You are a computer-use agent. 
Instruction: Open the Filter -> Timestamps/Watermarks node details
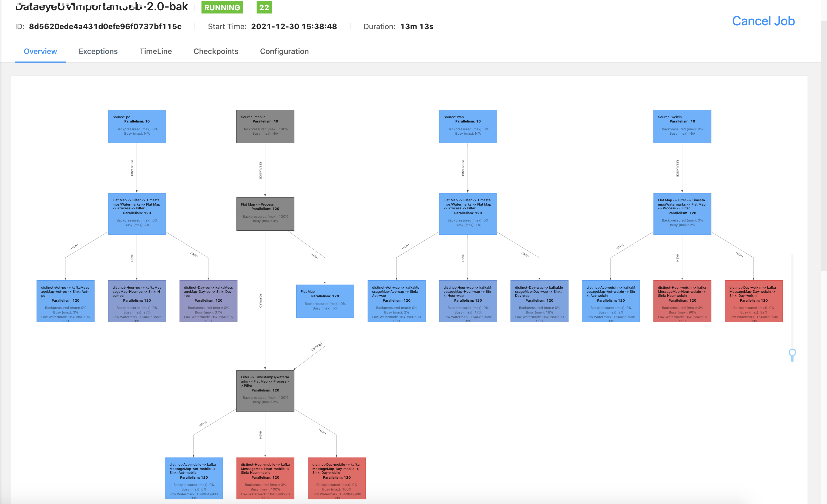coord(265,391)
